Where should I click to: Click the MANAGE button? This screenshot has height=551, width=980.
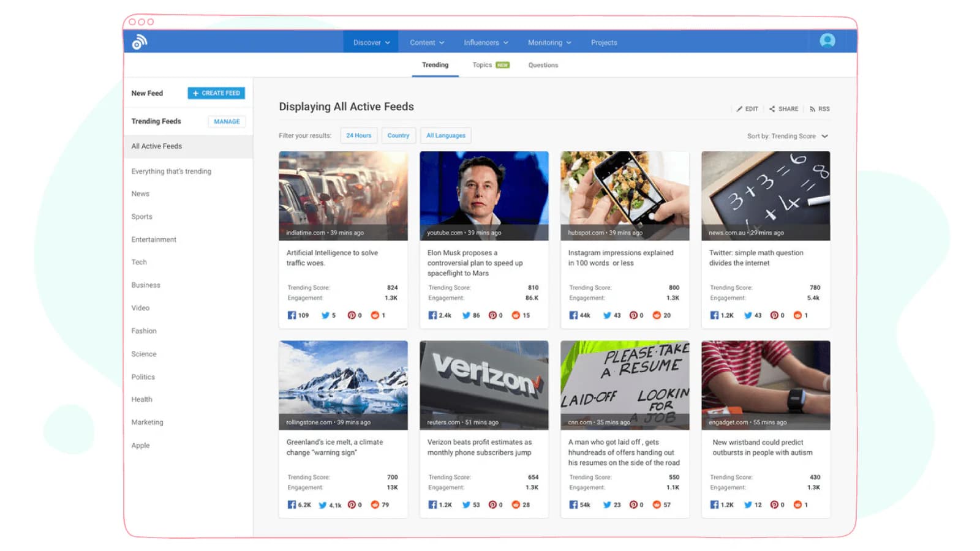point(227,121)
